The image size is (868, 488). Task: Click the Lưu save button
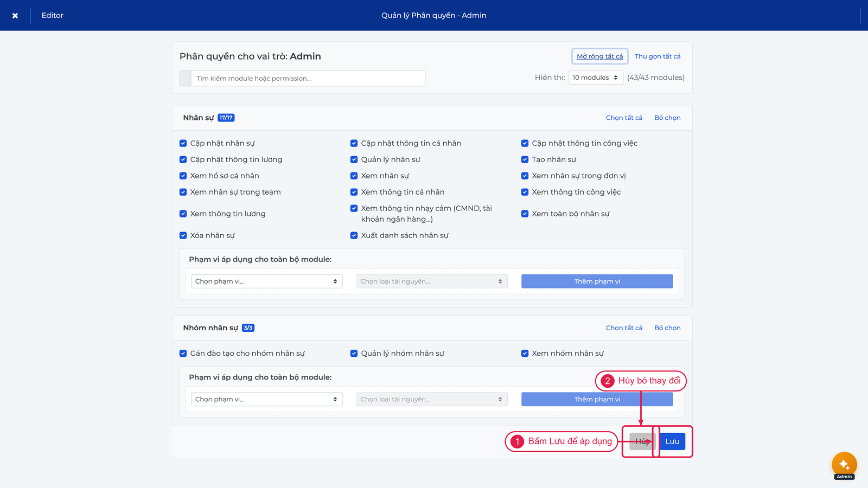click(673, 441)
